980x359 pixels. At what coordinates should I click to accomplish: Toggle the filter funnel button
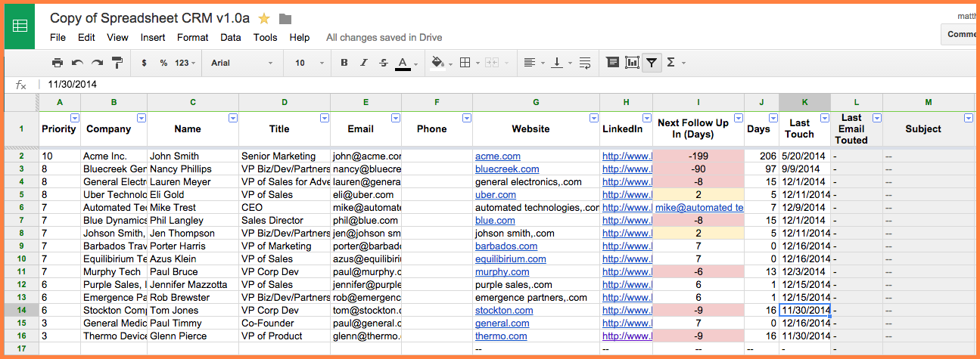tap(651, 63)
